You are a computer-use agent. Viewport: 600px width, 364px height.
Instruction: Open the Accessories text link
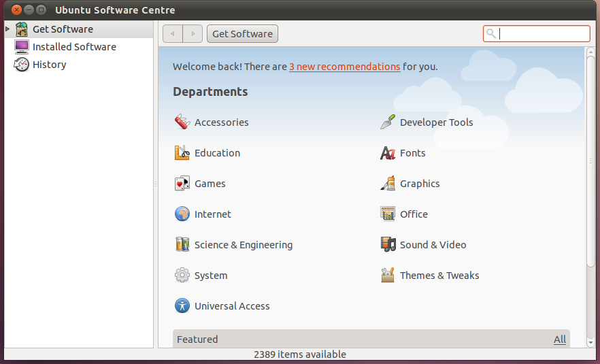coord(222,122)
